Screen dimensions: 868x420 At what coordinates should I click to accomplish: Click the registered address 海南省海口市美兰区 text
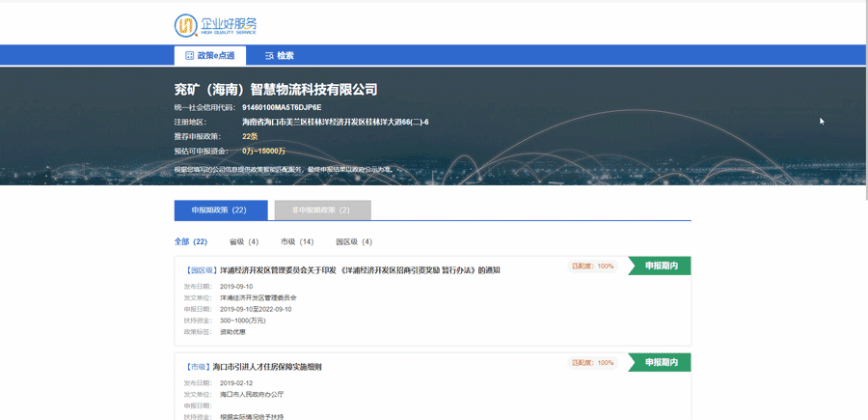tap(335, 122)
